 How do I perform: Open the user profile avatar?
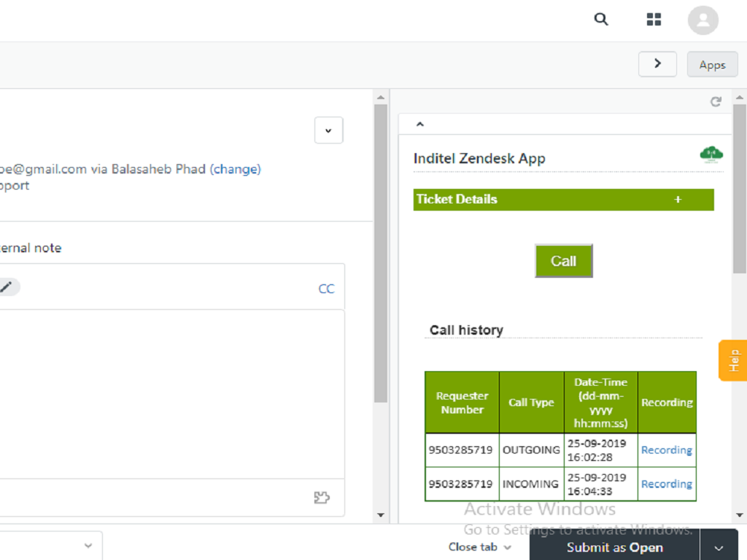coord(703,20)
